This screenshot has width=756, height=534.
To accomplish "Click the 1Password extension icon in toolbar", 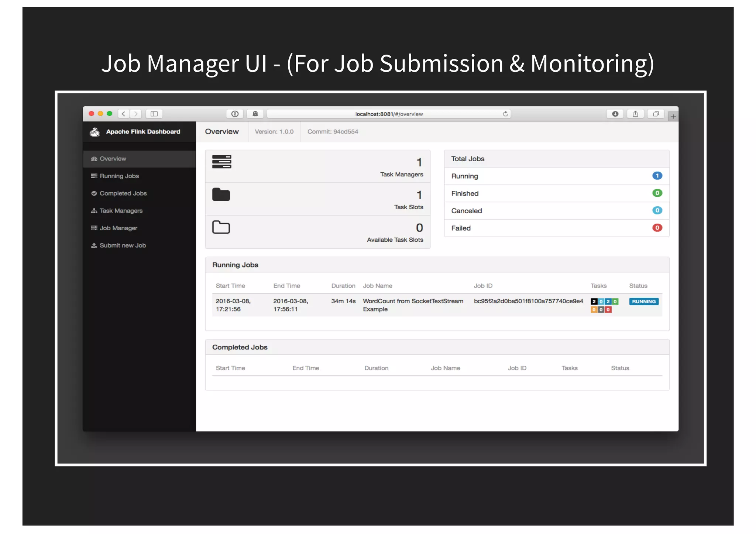I will point(235,114).
